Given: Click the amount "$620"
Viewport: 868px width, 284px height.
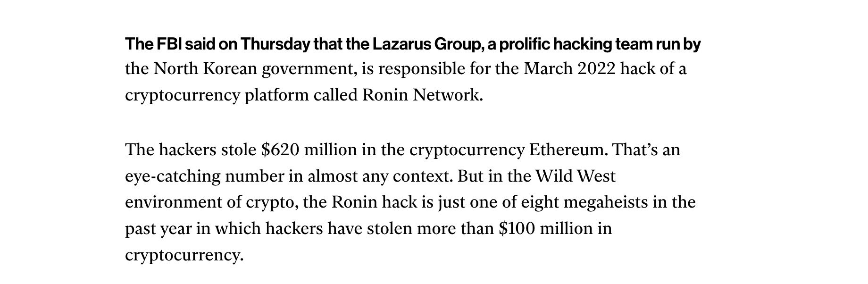Looking at the screenshot, I should 280,150.
